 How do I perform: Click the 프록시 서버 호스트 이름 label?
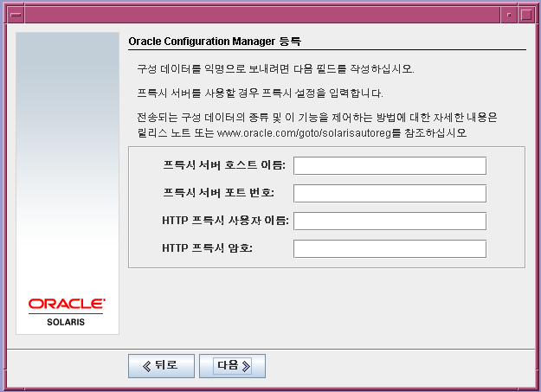(224, 165)
